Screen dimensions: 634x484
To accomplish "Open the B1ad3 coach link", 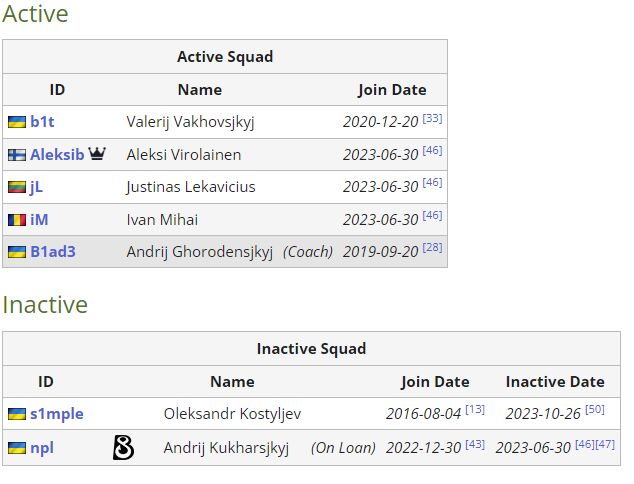I will pos(53,252).
